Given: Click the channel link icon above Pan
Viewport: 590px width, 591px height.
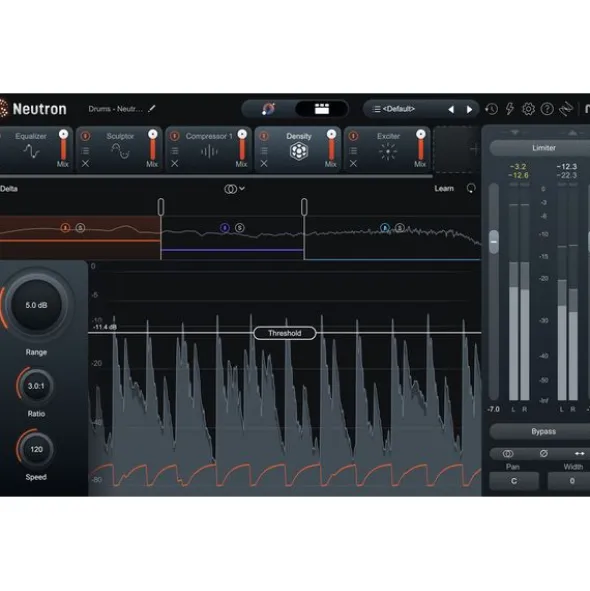Looking at the screenshot, I should (508, 454).
